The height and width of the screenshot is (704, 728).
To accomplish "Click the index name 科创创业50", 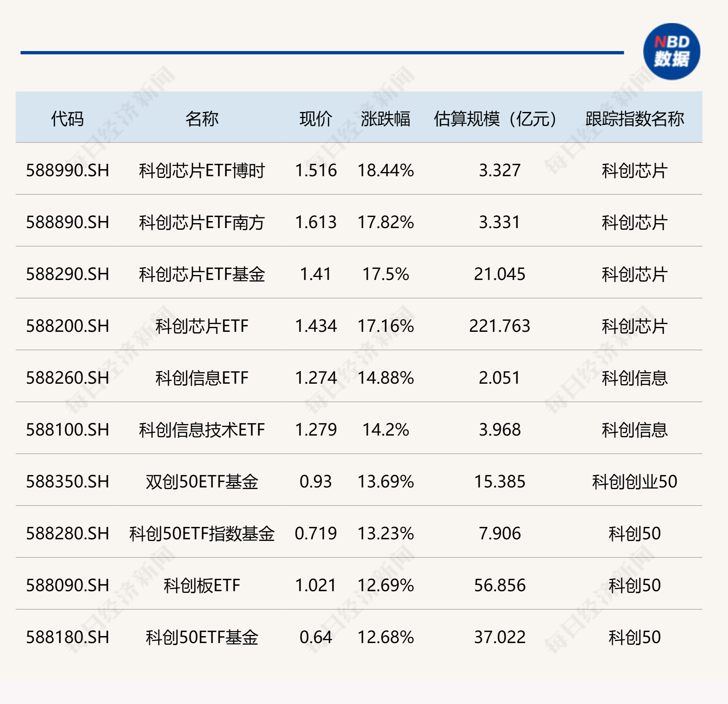I will point(635,482).
